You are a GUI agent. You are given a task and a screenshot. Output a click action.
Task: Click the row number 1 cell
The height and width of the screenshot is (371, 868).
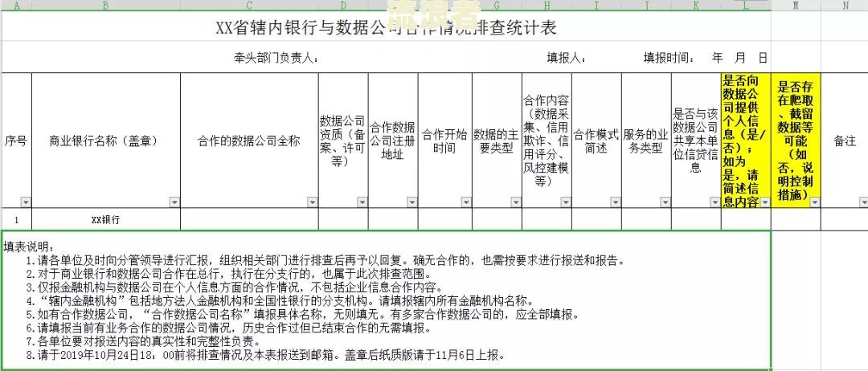16,219
